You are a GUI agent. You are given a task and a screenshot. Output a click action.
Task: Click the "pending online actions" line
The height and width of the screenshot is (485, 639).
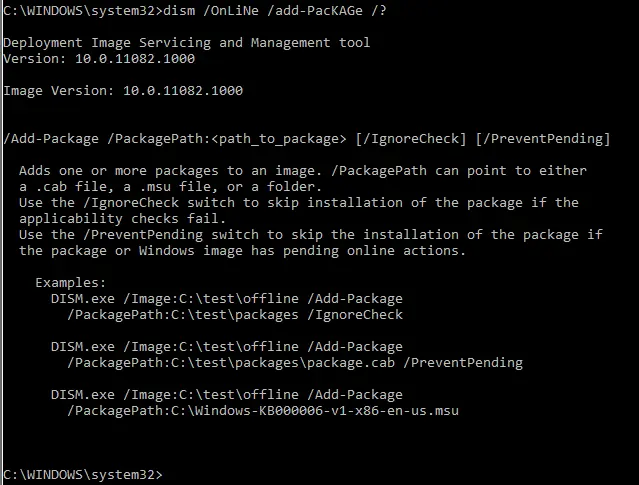[242, 250]
